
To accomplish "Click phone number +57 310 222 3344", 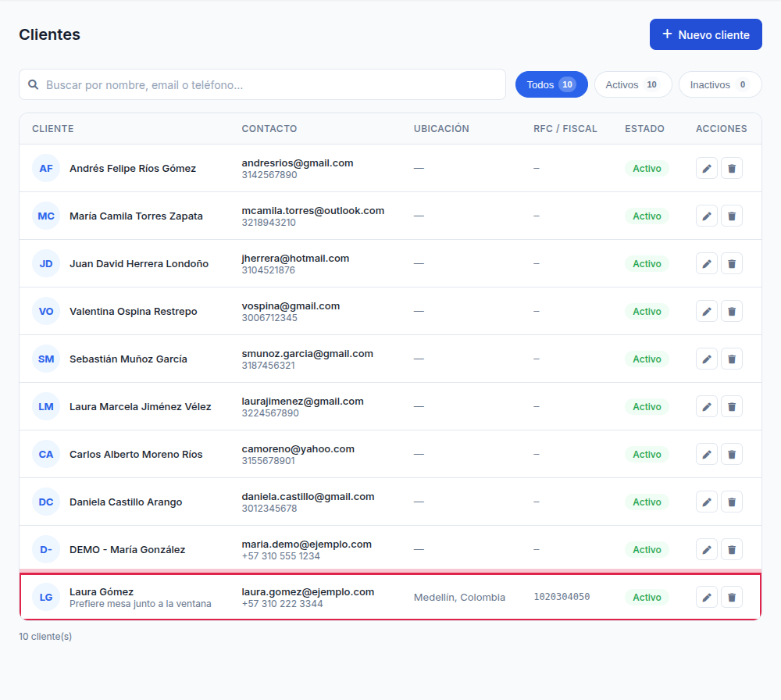I will tap(283, 604).
